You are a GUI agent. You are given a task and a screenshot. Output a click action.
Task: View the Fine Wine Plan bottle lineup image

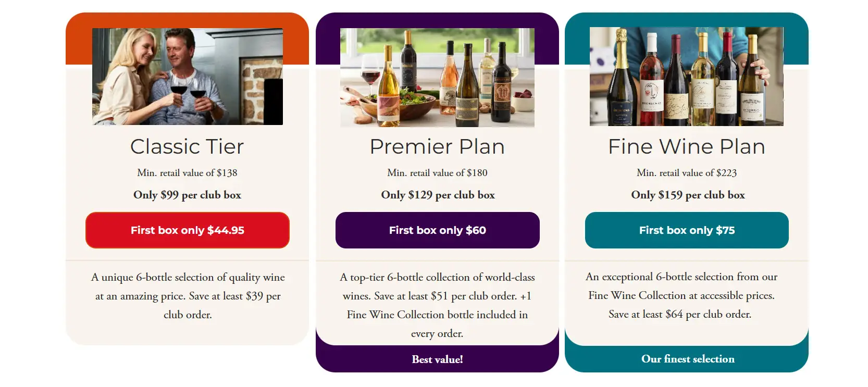tap(686, 77)
